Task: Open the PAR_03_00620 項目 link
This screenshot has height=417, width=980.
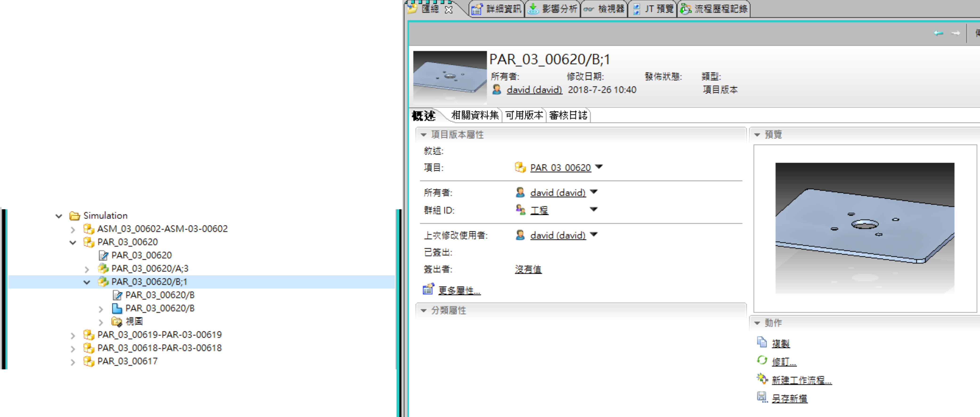Action: click(x=560, y=168)
